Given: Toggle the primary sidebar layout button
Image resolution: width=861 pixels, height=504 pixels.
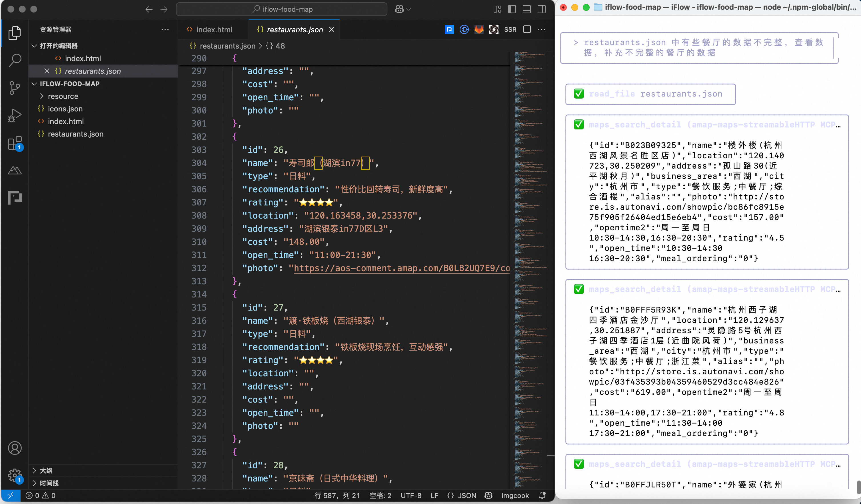Looking at the screenshot, I should pos(512,9).
